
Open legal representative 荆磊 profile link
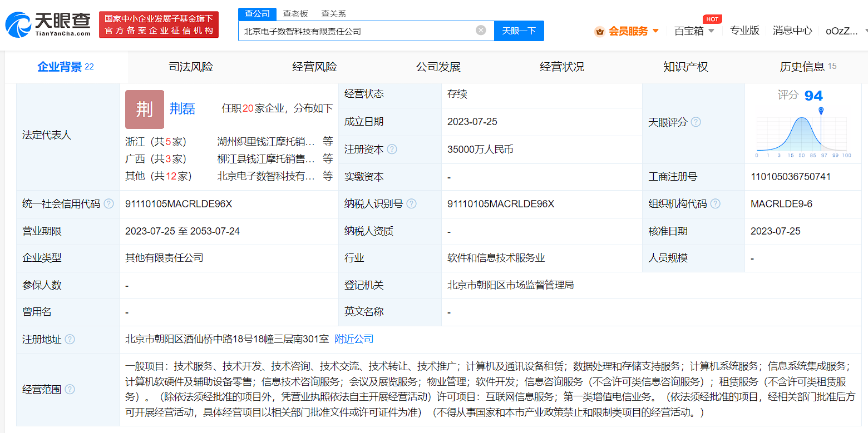[x=183, y=109]
